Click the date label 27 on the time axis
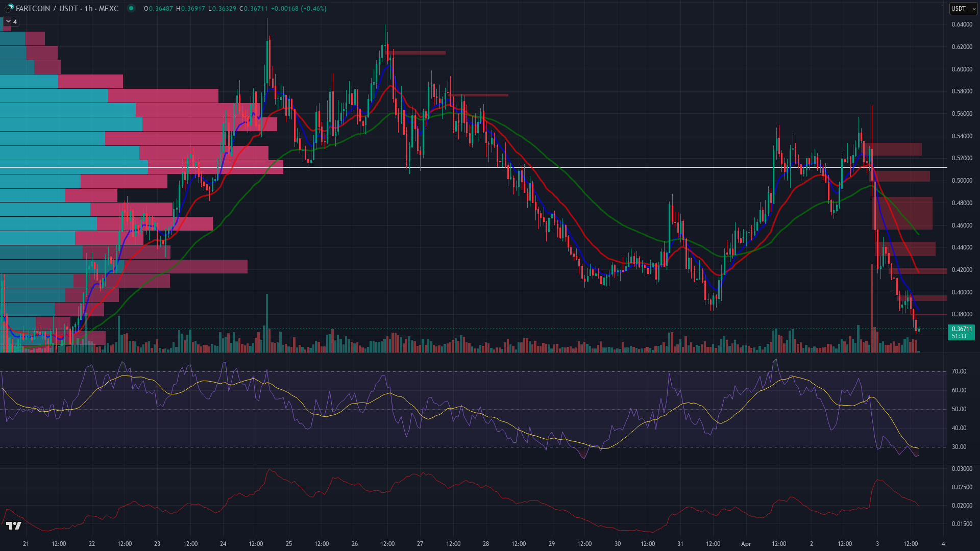This screenshot has width=980, height=551. pyautogui.click(x=420, y=544)
